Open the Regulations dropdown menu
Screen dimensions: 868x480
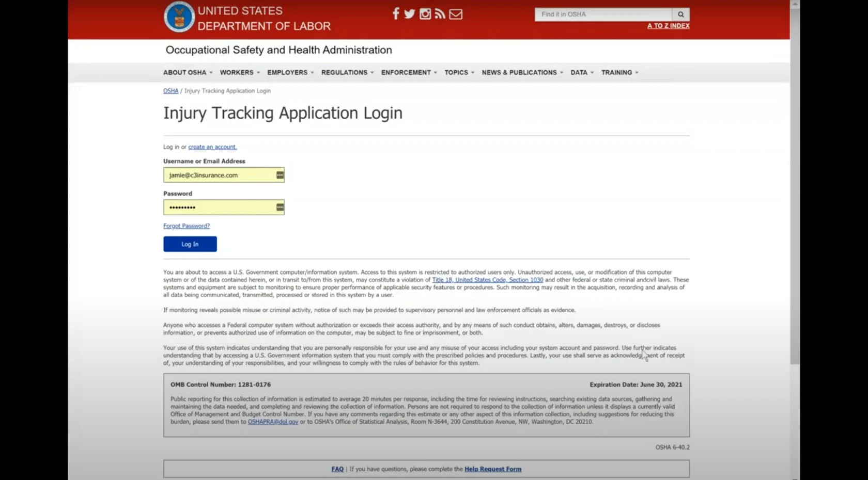pyautogui.click(x=347, y=73)
